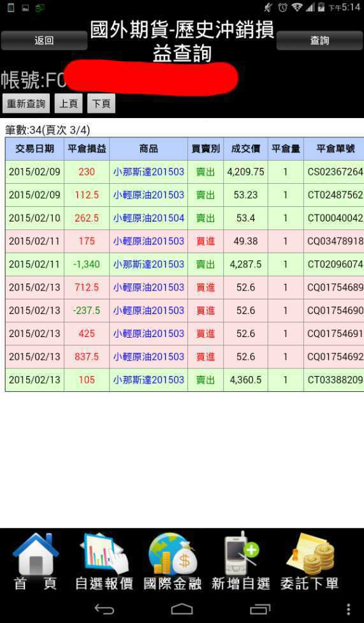
Task: Click the 返回 button
Action: click(44, 40)
